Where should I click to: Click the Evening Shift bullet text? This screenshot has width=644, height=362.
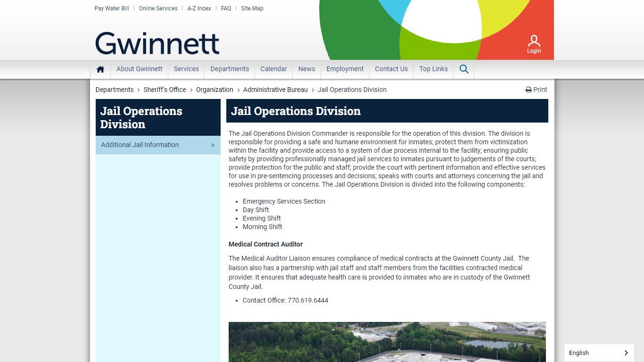[x=262, y=218]
